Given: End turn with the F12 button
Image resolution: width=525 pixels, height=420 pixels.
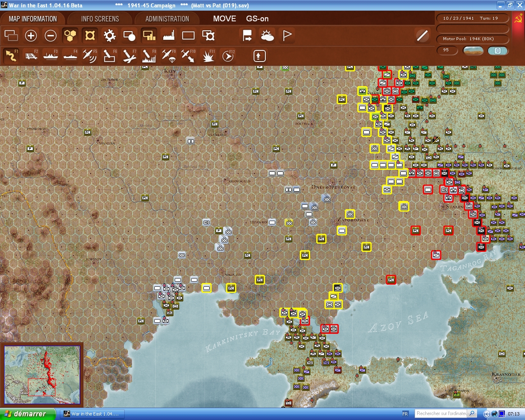Looking at the screenshot, I should tap(228, 56).
